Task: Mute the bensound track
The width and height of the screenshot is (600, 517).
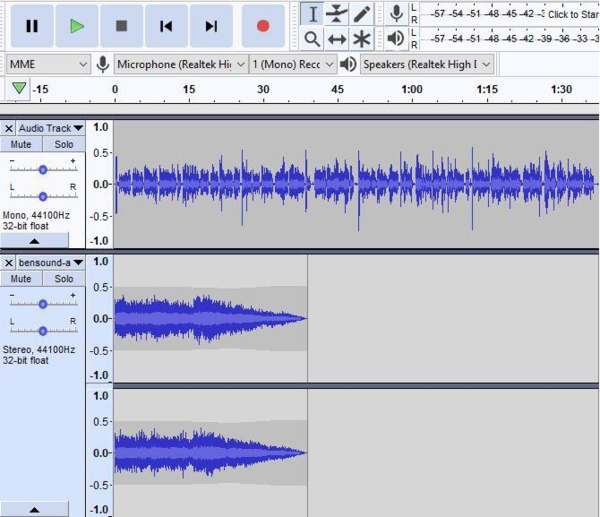Action: point(21,279)
